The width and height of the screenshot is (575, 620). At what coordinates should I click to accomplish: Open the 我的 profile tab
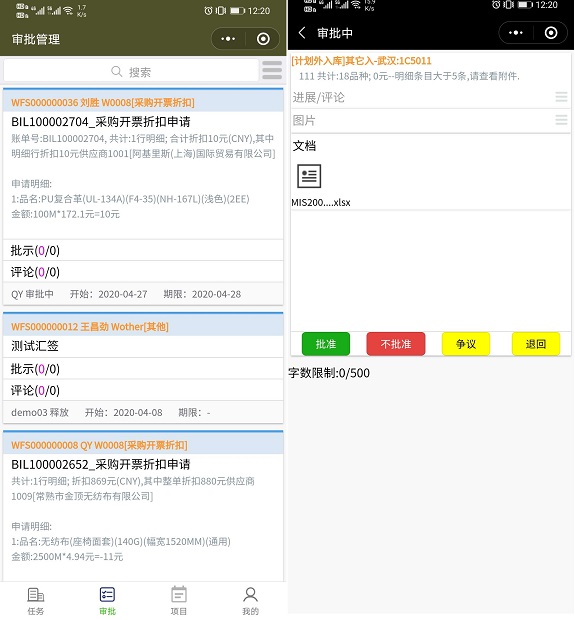[250, 601]
